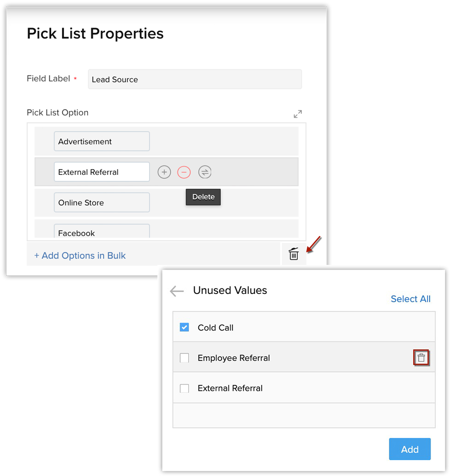450x476 pixels.
Task: Click the Delete tooltip label
Action: click(203, 197)
